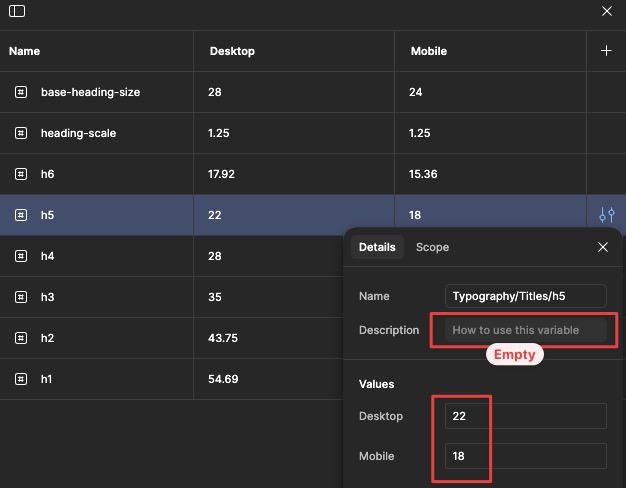Focus the Description input field
Image resolution: width=626 pixels, height=488 pixels.
tap(525, 330)
